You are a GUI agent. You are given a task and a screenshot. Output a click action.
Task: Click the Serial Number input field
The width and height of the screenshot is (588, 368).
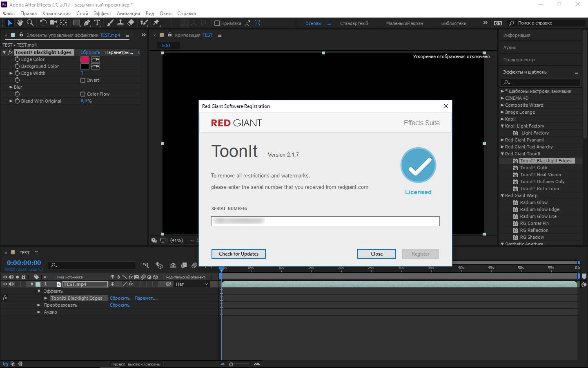[x=325, y=221]
